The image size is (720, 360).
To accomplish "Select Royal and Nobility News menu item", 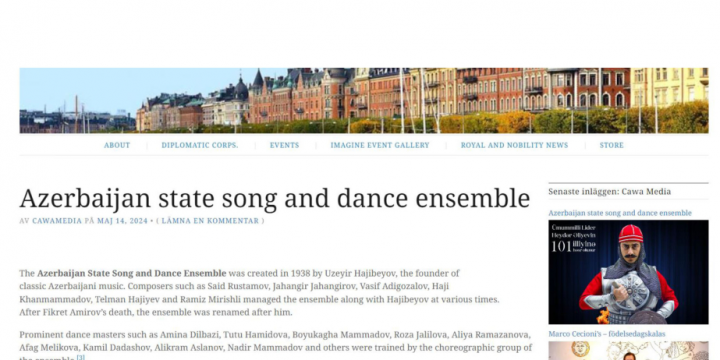I will [514, 145].
